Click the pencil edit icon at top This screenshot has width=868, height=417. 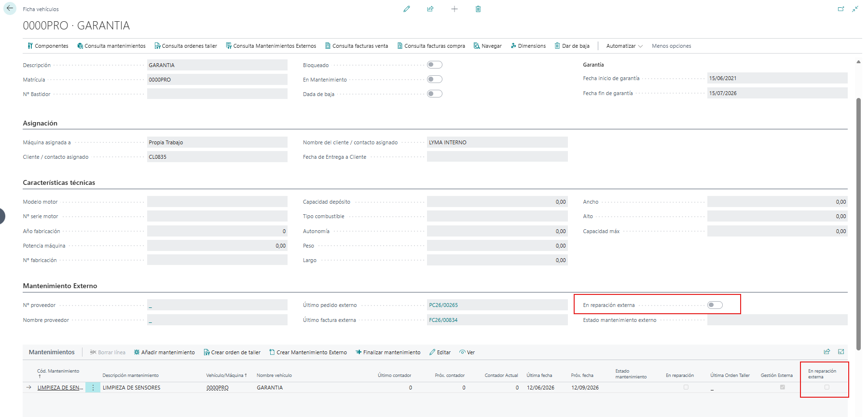coord(407,9)
